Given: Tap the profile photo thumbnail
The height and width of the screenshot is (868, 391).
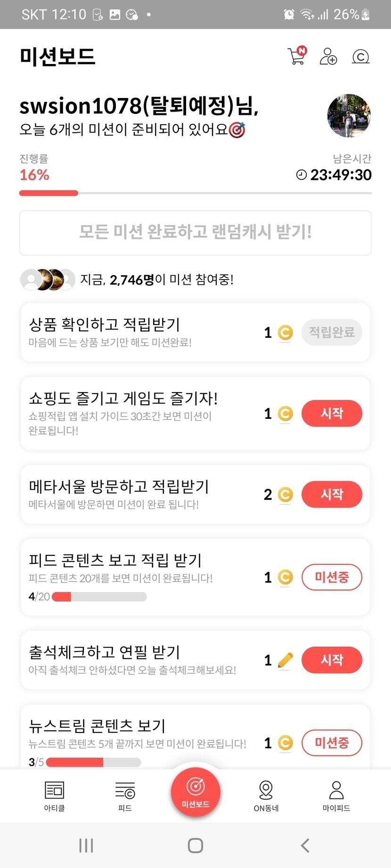Looking at the screenshot, I should (349, 116).
